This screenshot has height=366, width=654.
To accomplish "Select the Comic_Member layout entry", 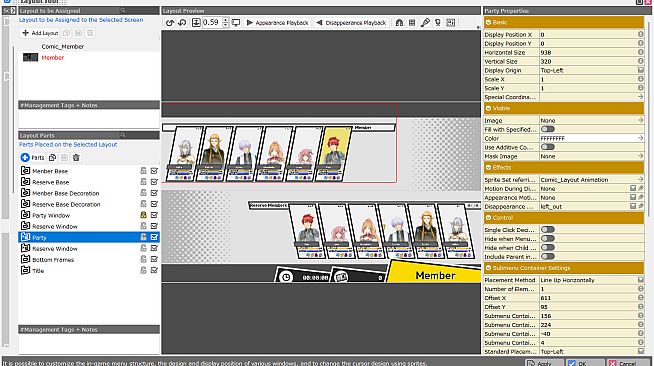I will pos(63,47).
